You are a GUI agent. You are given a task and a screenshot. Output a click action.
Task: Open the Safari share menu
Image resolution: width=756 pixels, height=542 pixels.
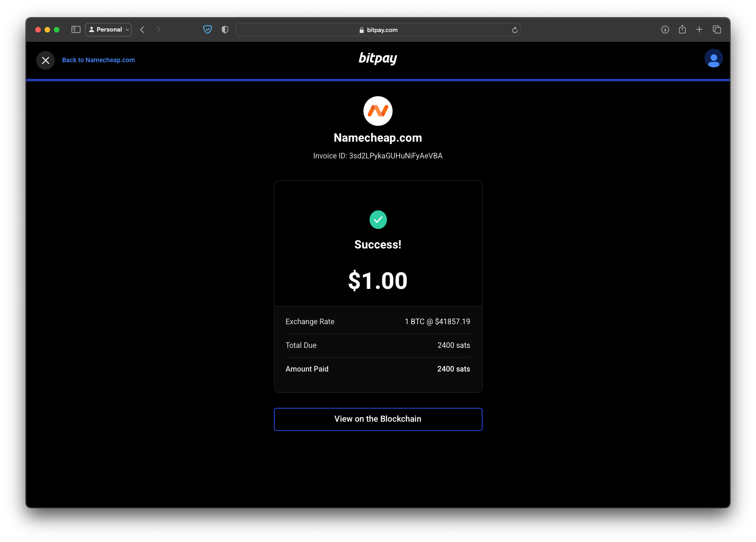(x=682, y=29)
